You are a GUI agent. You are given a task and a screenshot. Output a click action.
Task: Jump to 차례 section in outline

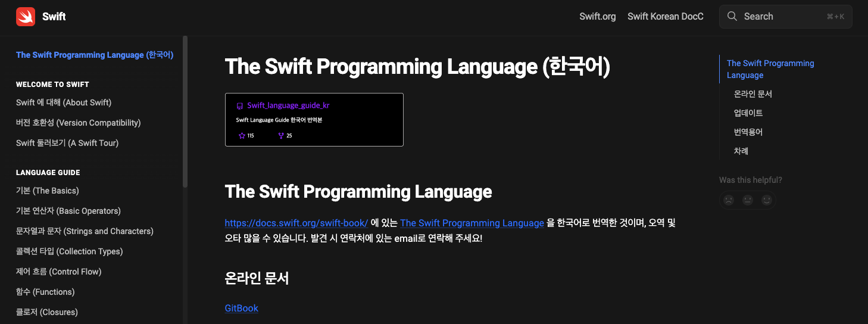(x=741, y=151)
